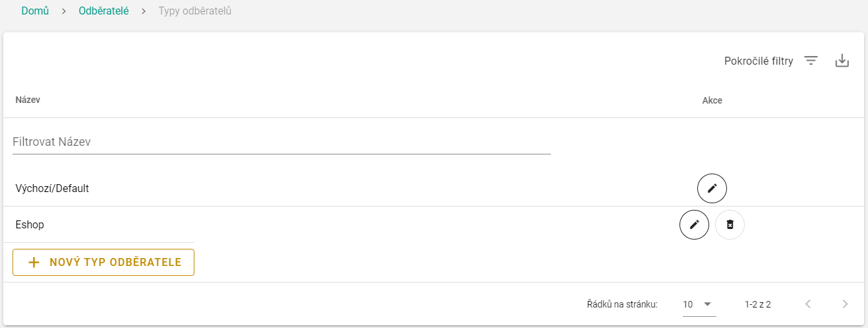Focus the Filtrovat Název input field
The height and width of the screenshot is (328, 868).
(281, 142)
